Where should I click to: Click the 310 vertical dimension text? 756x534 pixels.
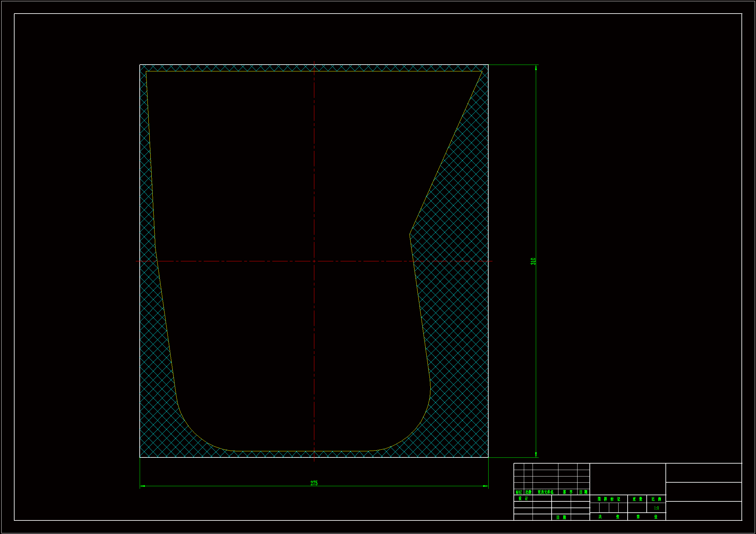pos(533,261)
